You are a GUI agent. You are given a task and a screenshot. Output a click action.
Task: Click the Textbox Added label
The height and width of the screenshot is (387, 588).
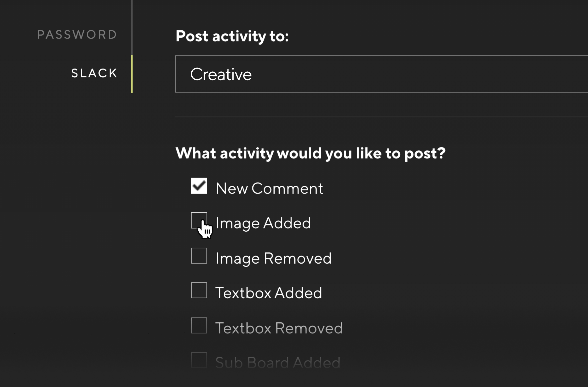pyautogui.click(x=269, y=293)
